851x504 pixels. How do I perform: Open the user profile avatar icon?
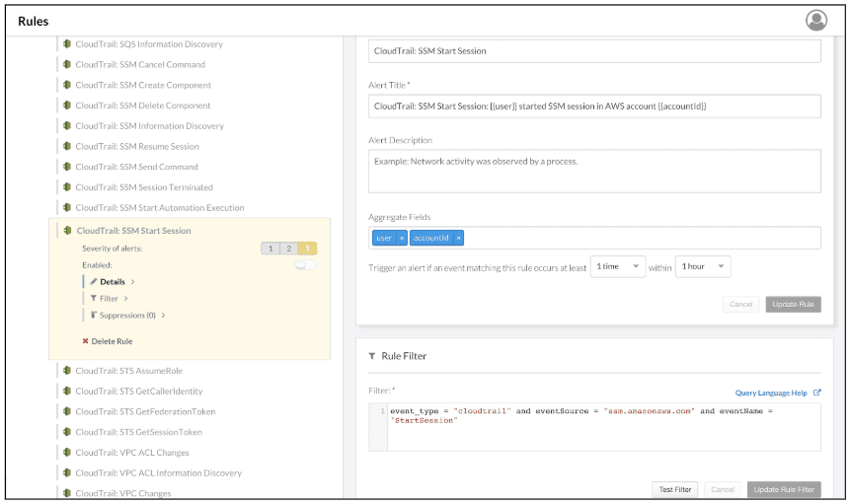tap(815, 20)
